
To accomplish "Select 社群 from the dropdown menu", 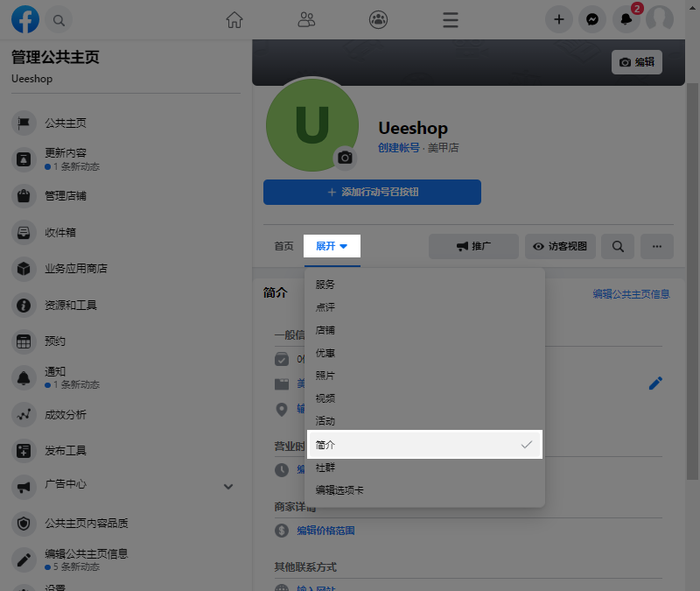I will pos(424,468).
